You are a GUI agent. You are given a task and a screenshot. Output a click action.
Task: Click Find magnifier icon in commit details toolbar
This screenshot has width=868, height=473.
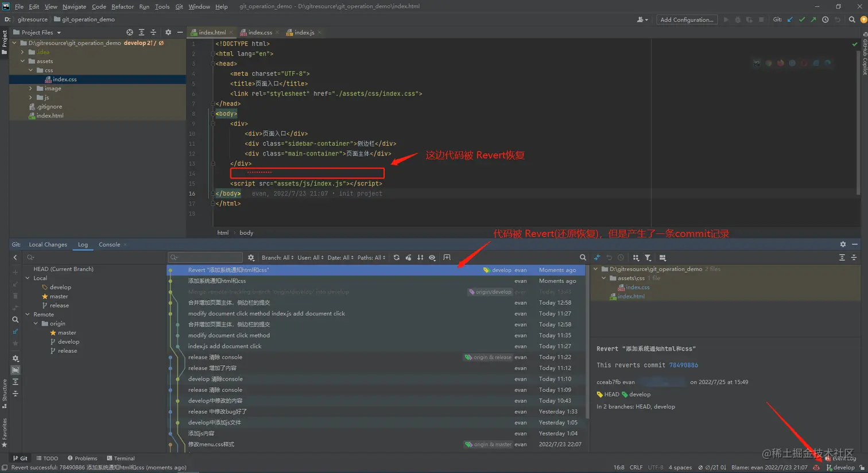tap(583, 258)
